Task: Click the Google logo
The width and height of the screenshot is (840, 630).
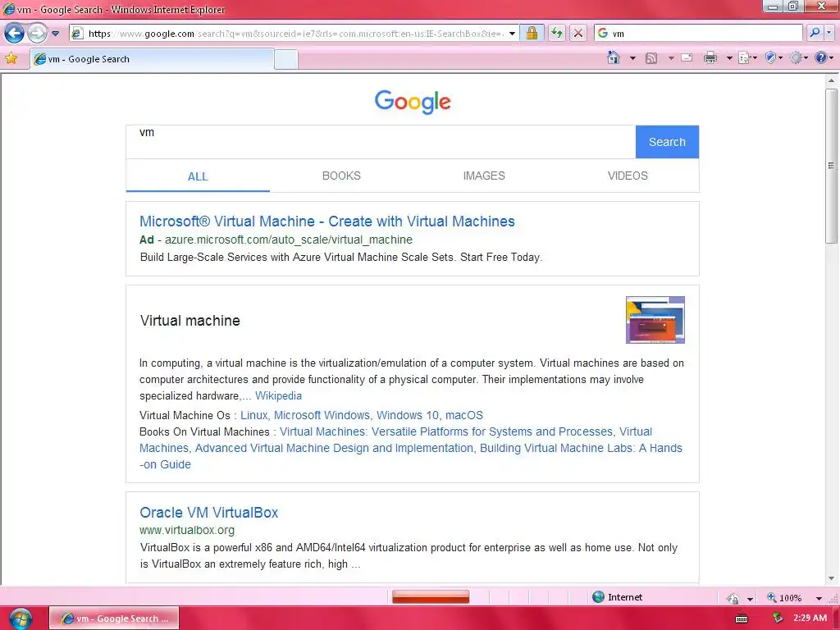Action: (413, 101)
